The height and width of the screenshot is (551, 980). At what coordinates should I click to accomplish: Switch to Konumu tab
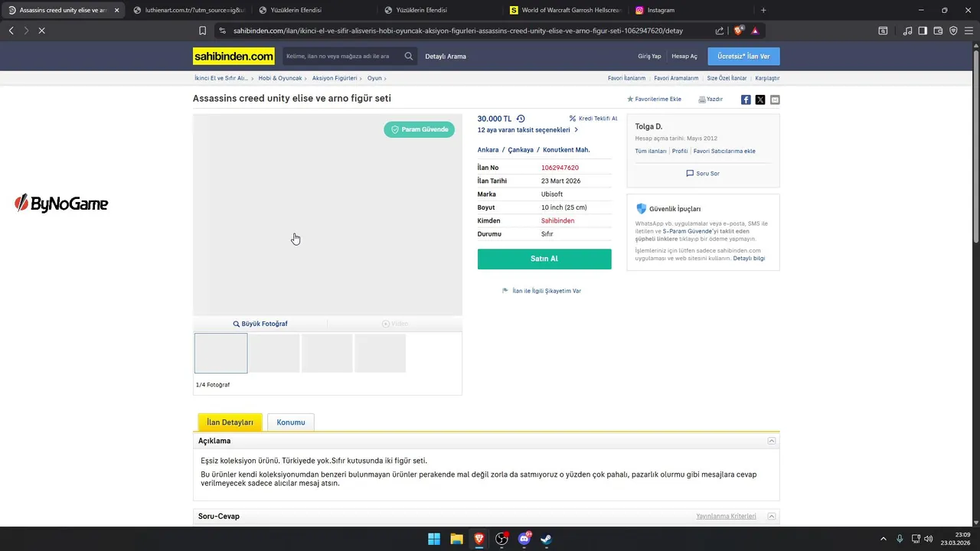click(291, 422)
